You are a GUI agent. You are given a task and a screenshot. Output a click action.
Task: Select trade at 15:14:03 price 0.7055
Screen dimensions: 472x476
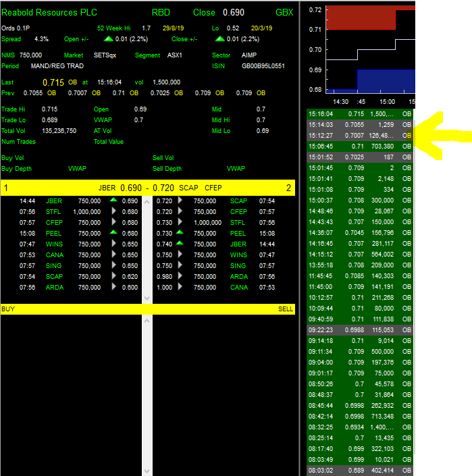(x=360, y=125)
